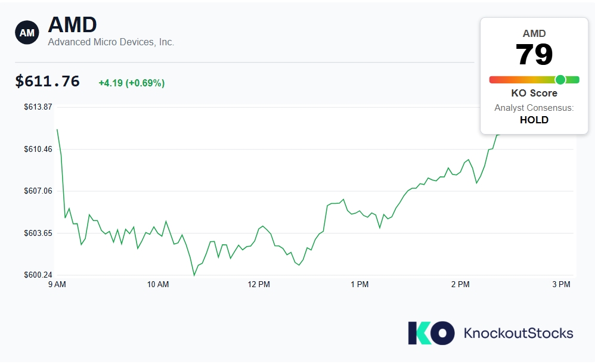Click the KnockoutStocks KO logo mark
Viewport: 595px width, 364px height.
431,333
